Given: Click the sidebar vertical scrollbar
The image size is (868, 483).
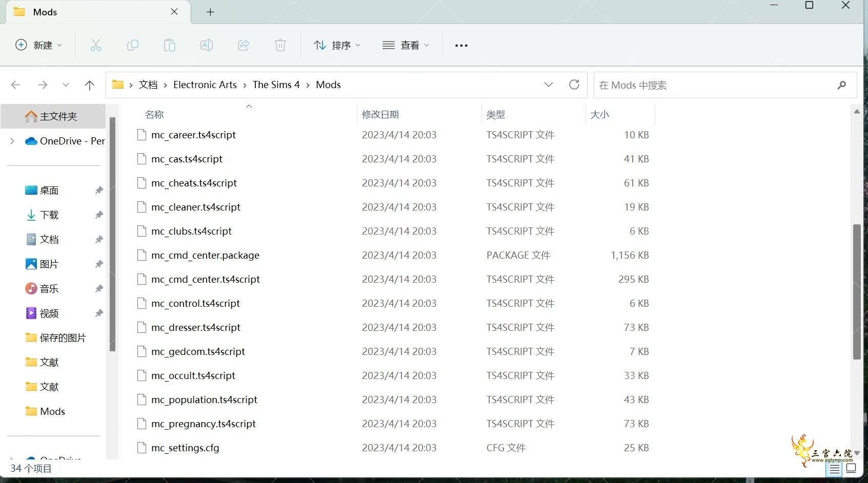Looking at the screenshot, I should (112, 234).
